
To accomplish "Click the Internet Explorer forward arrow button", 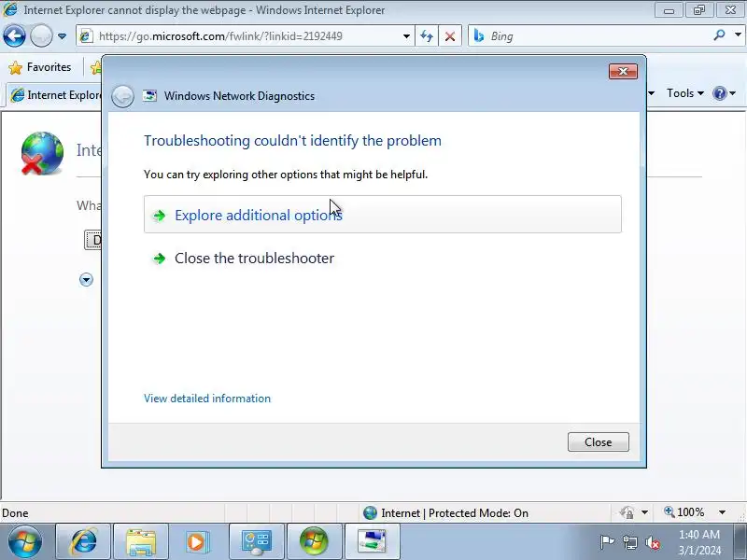I will click(x=41, y=35).
